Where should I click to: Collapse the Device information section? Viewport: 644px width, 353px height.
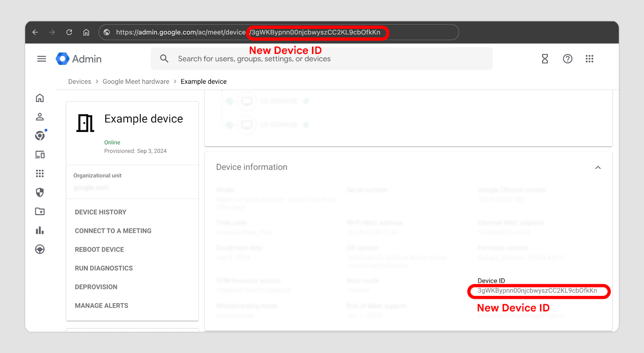pyautogui.click(x=598, y=168)
